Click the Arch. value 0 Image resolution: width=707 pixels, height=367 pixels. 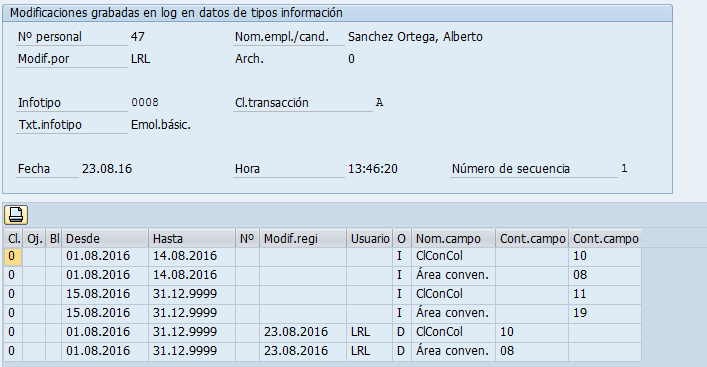coord(351,59)
